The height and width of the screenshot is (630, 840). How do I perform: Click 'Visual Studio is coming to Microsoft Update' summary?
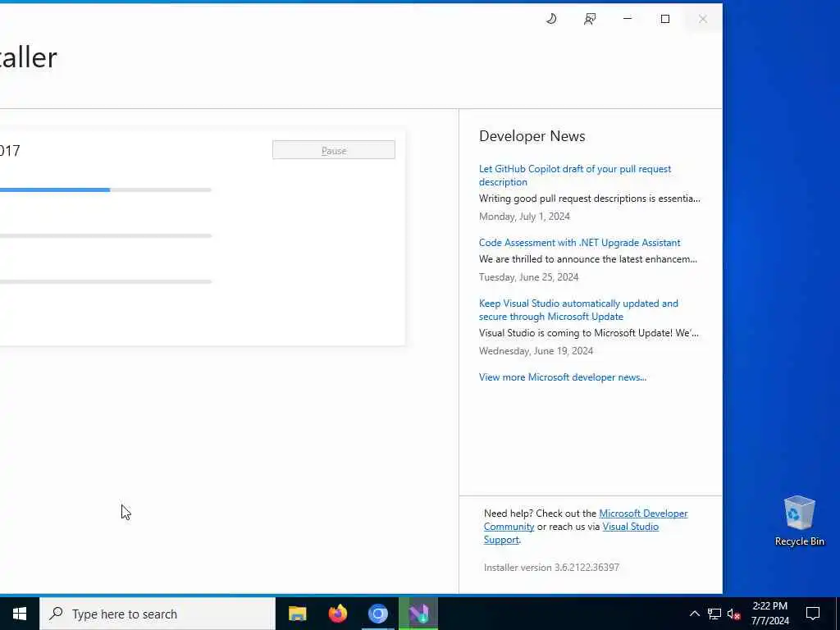589,333
